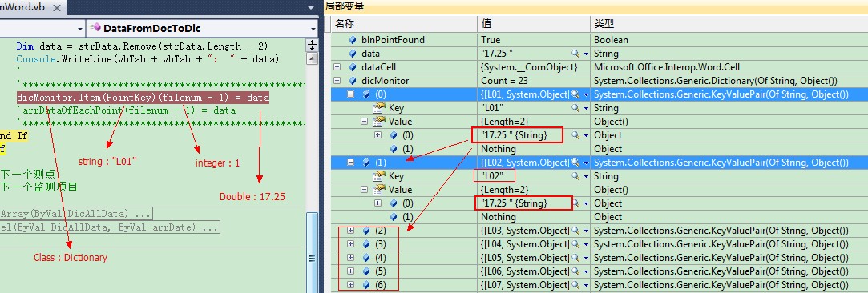Click property icon beside Value under (1)

(379, 190)
